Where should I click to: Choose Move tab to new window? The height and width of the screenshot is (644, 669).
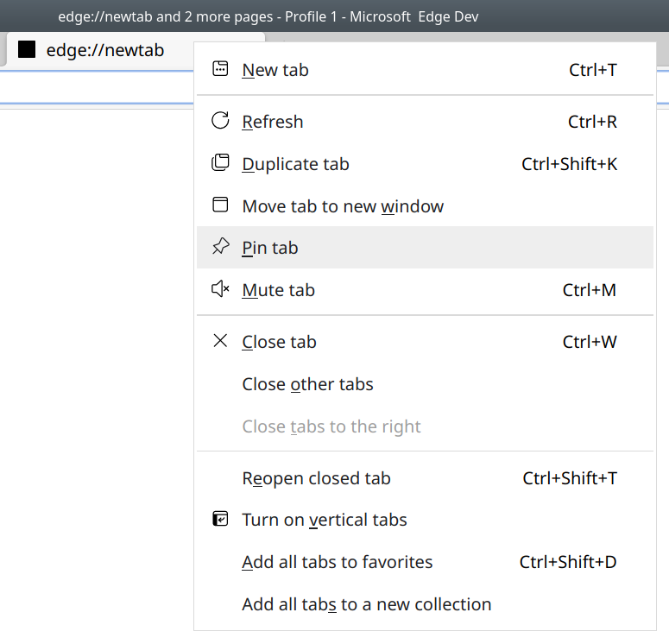[x=425, y=206]
